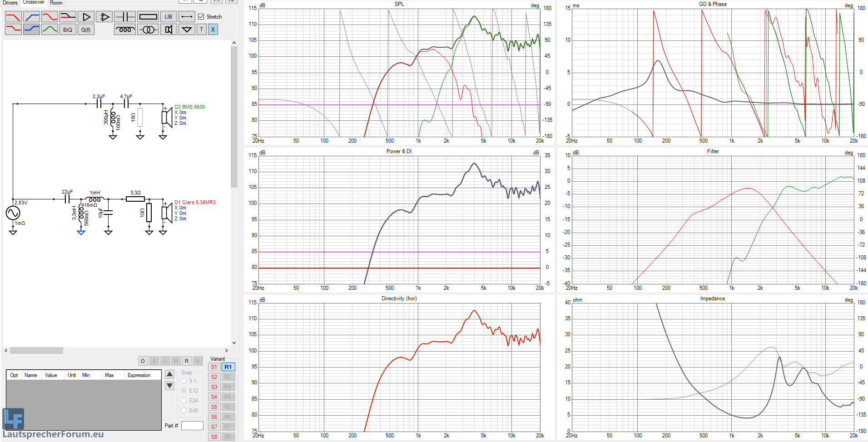The image size is (868, 442).
Task: Pick the transformer component icon
Action: [148, 30]
